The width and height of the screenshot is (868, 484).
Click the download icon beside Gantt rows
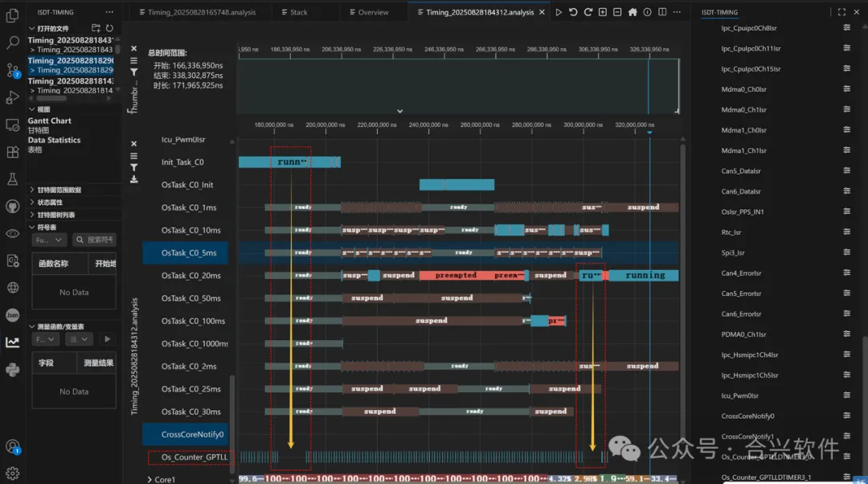[134, 179]
